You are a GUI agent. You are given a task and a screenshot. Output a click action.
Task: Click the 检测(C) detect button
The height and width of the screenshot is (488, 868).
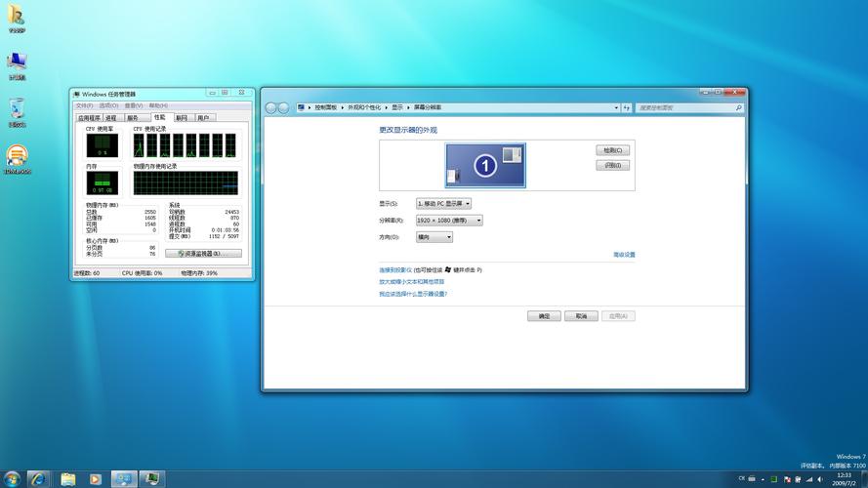[x=612, y=150]
